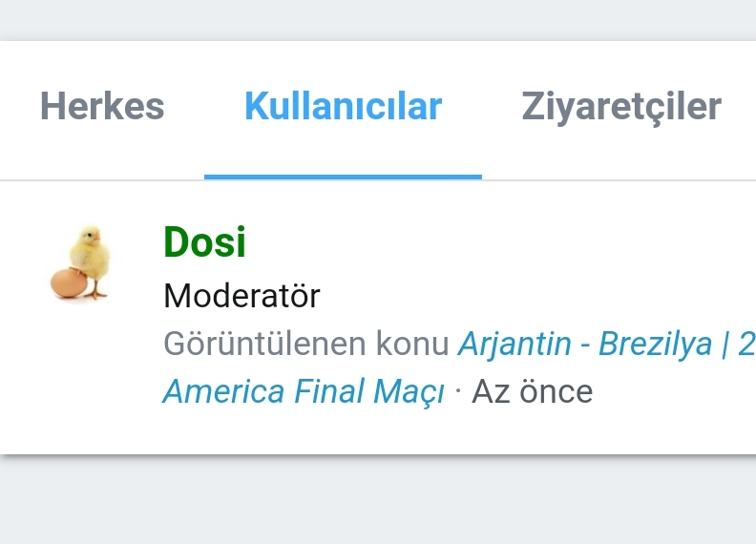Click the Az önce timestamp
The image size is (756, 544).
point(533,391)
